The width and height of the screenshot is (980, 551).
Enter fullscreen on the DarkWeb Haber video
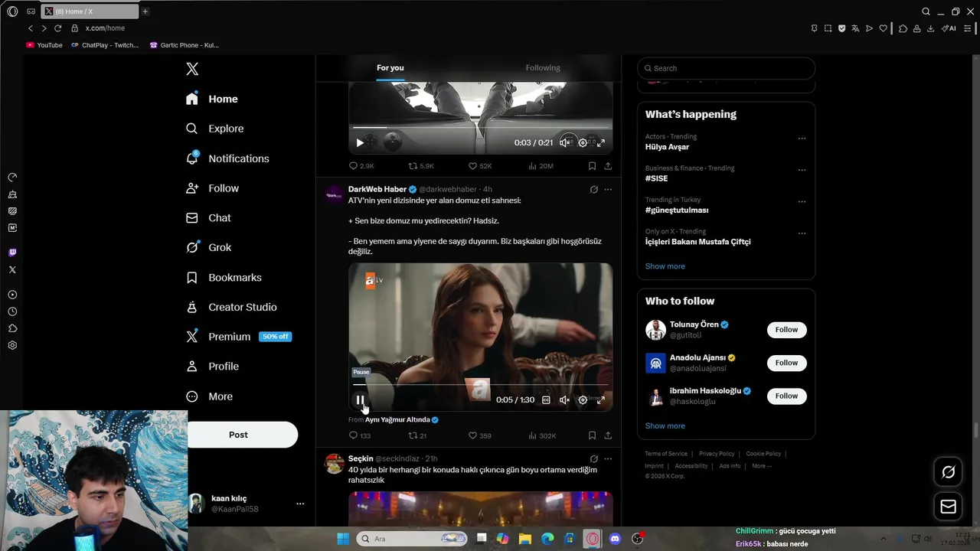[601, 399]
